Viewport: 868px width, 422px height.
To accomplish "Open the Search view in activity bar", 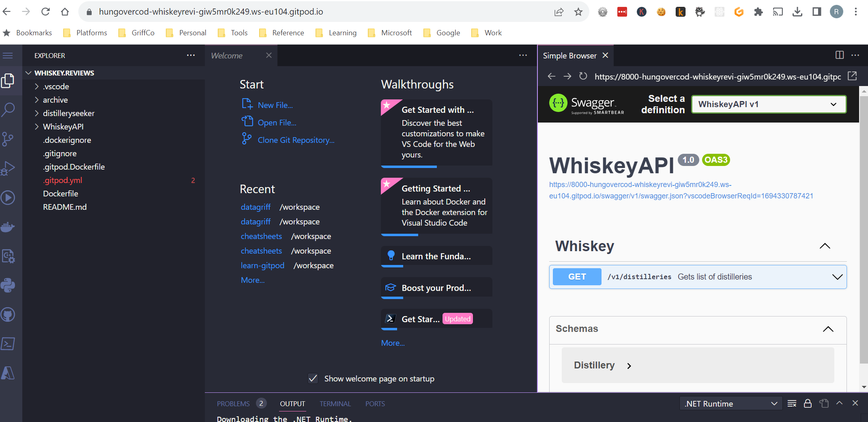I will pyautogui.click(x=8, y=109).
